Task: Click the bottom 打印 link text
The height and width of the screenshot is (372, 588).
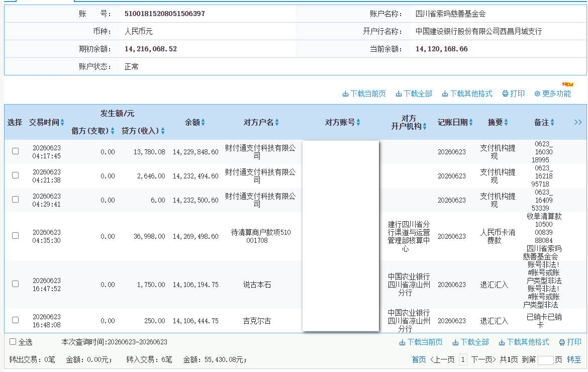Action: pyautogui.click(x=574, y=342)
